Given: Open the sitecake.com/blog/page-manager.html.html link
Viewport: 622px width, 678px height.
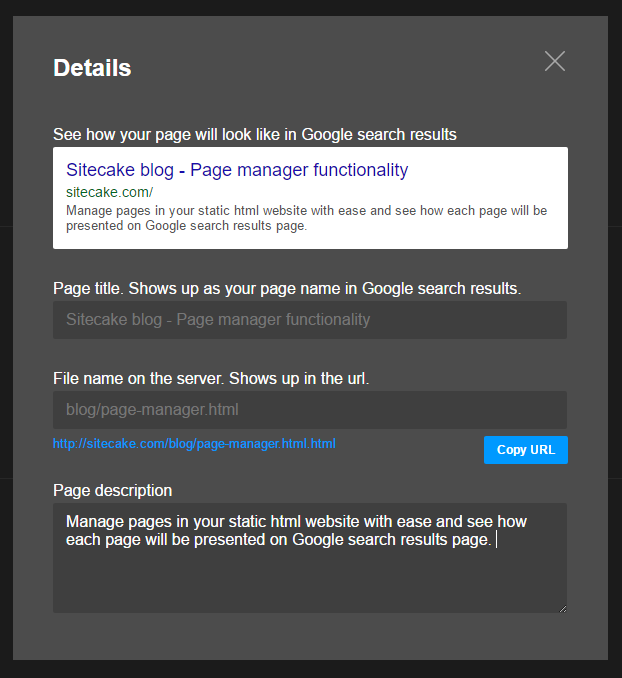Looking at the screenshot, I should click(x=194, y=444).
